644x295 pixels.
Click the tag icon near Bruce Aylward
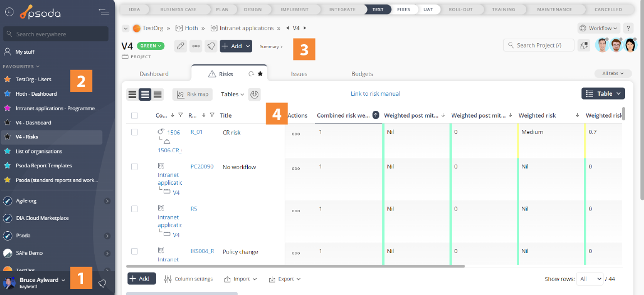click(102, 283)
